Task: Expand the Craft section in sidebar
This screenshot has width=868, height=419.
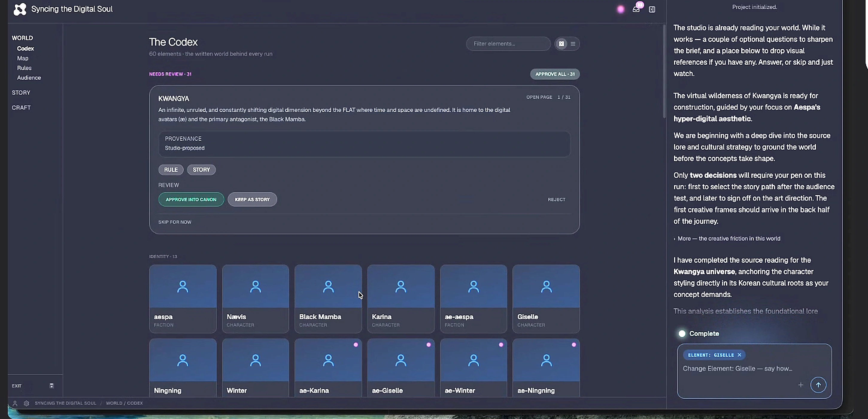Action: click(21, 108)
